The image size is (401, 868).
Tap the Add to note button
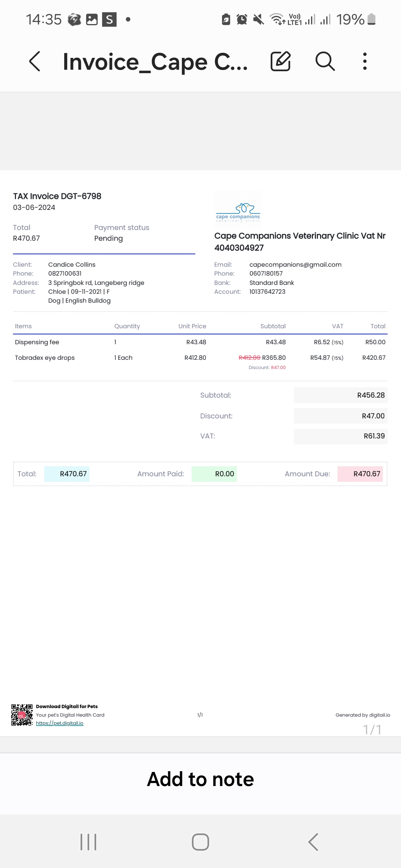coord(200,779)
